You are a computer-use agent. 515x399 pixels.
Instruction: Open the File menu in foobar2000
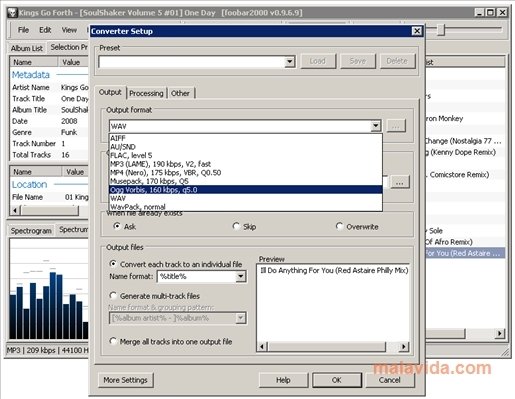[23, 30]
